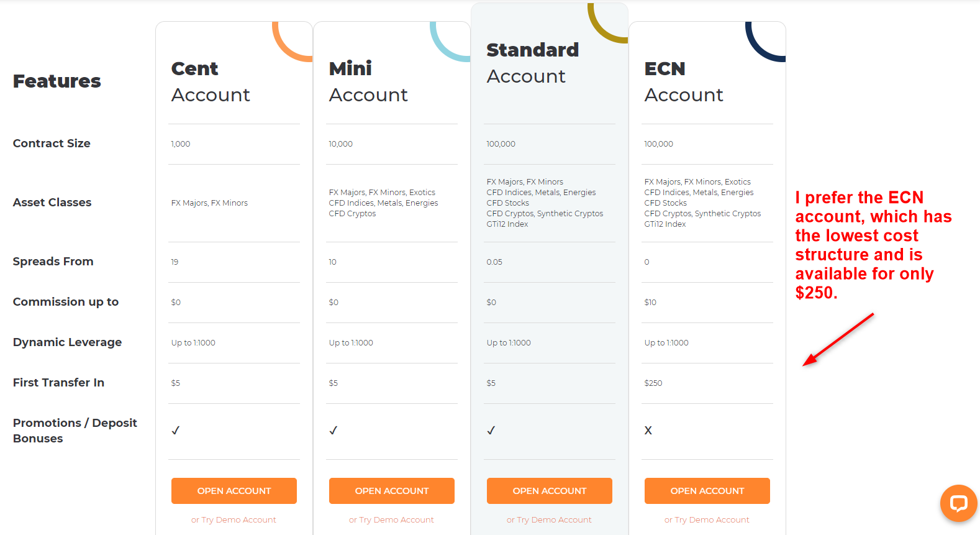This screenshot has height=535, width=980.
Task: Click the ECN $10 commission value
Action: pyautogui.click(x=650, y=302)
